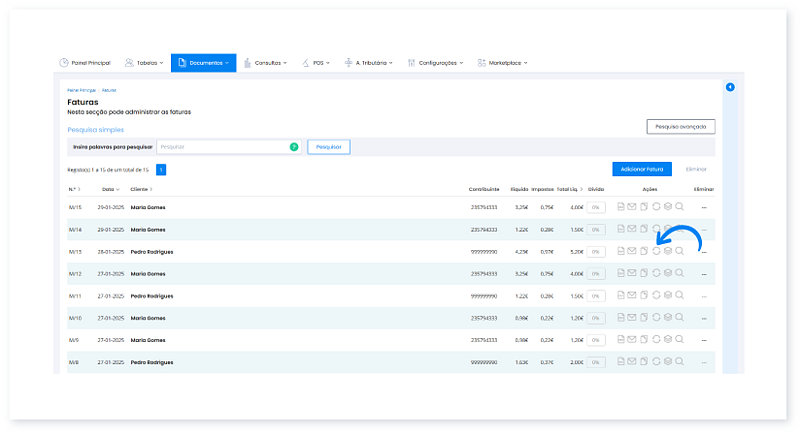Open Pesquisa avançada

[x=681, y=126]
